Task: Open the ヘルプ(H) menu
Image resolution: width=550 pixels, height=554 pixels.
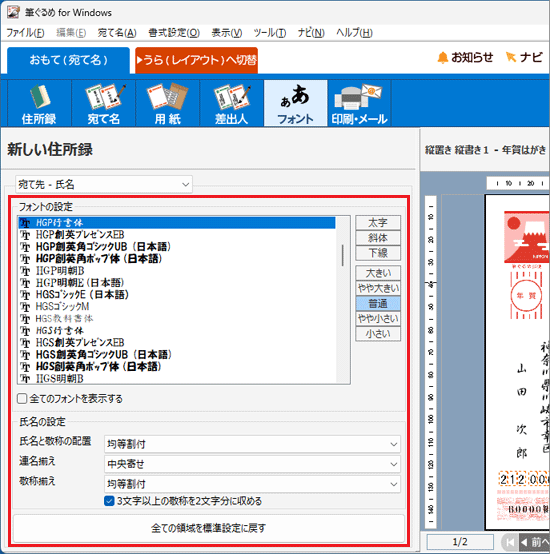Action: pos(354,33)
